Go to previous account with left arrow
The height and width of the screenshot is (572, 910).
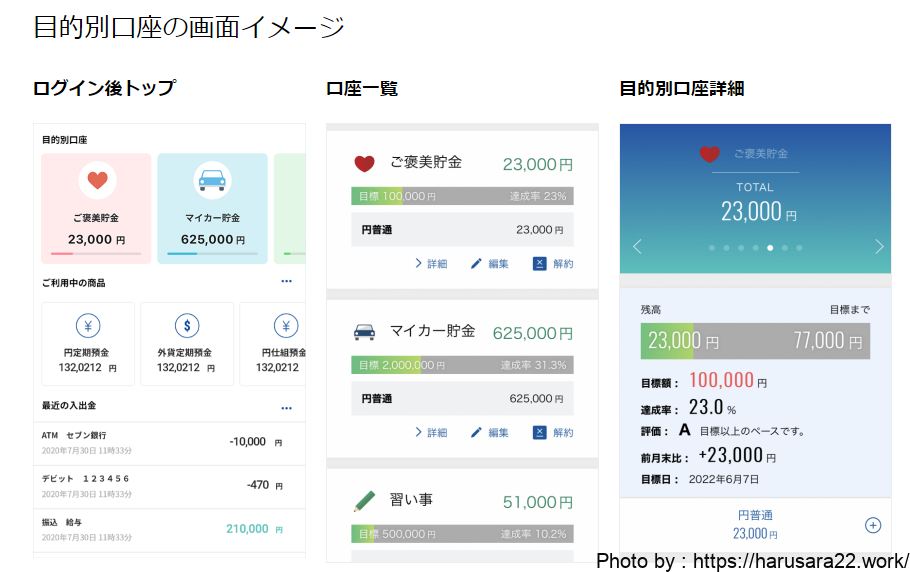tap(637, 246)
